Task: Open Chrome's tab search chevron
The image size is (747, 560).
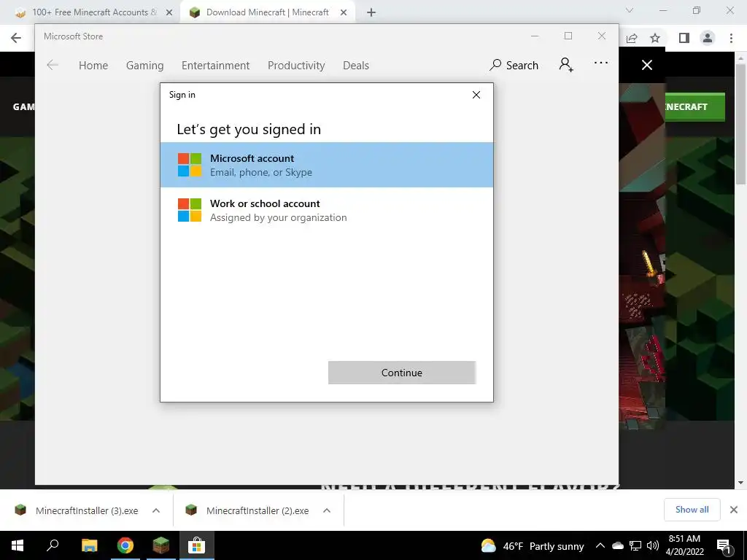Action: point(630,10)
